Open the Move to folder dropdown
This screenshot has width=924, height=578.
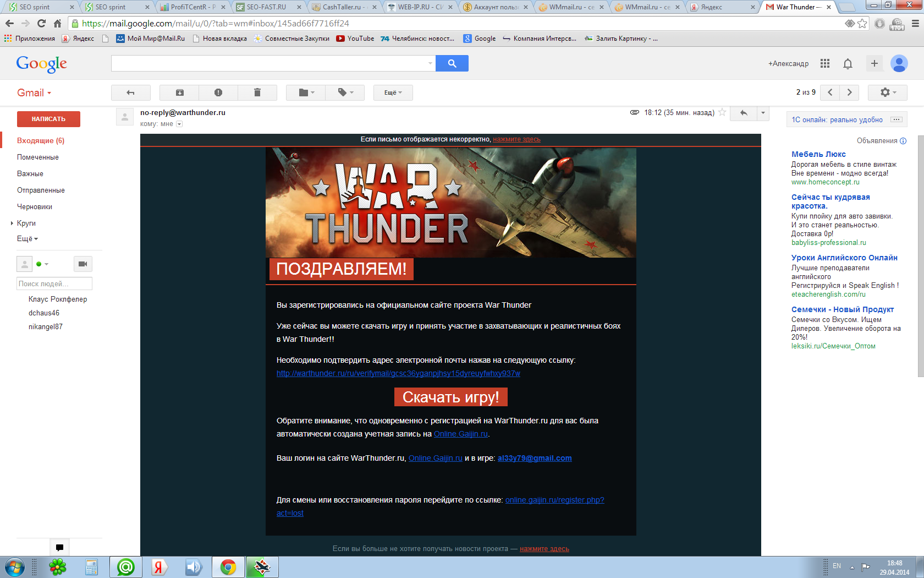306,92
